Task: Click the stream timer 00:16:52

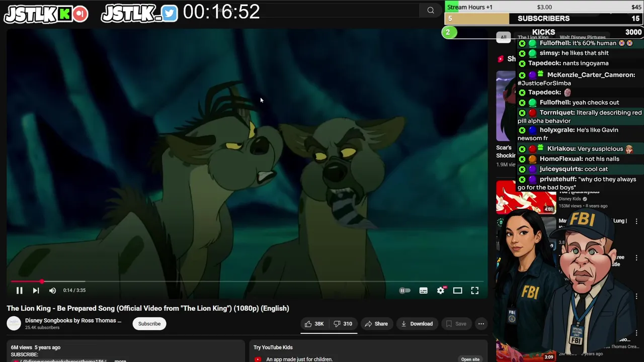Action: pyautogui.click(x=221, y=12)
